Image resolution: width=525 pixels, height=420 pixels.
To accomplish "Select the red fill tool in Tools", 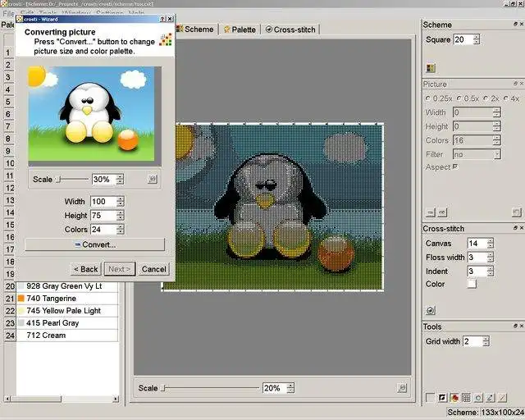I will click(x=454, y=398).
